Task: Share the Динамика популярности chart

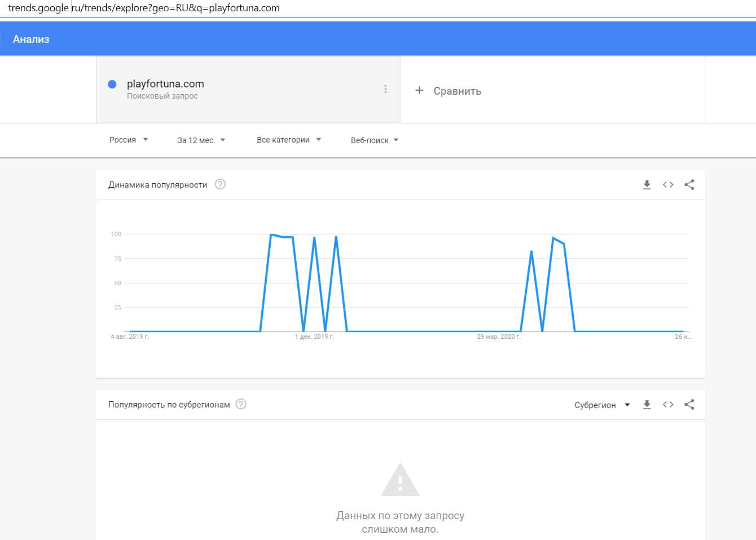Action: pyautogui.click(x=689, y=184)
